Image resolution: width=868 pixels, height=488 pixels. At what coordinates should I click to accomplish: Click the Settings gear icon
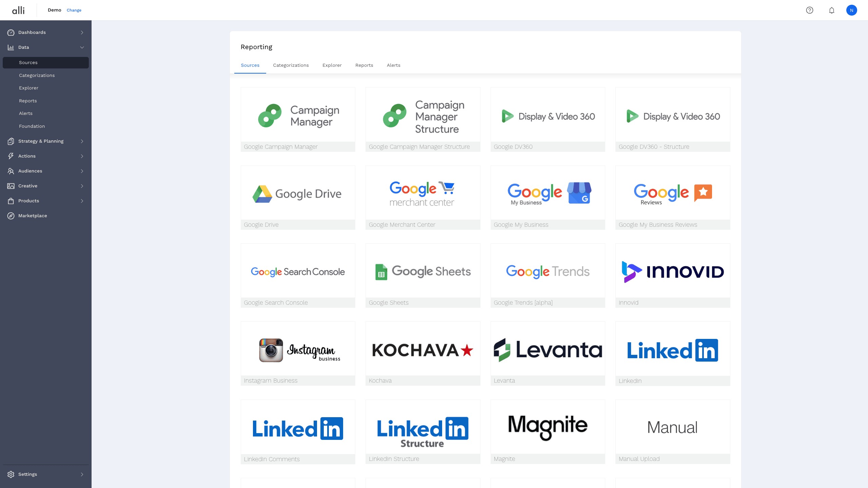(x=11, y=474)
